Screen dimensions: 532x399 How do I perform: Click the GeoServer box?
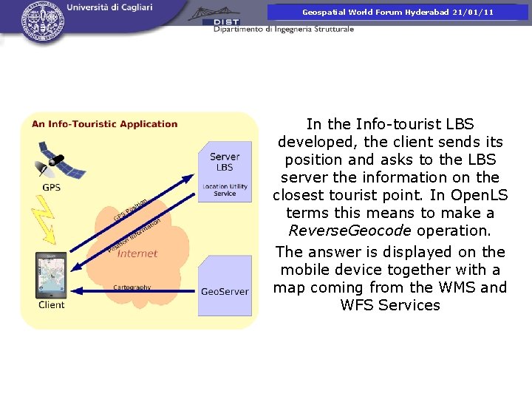225,286
